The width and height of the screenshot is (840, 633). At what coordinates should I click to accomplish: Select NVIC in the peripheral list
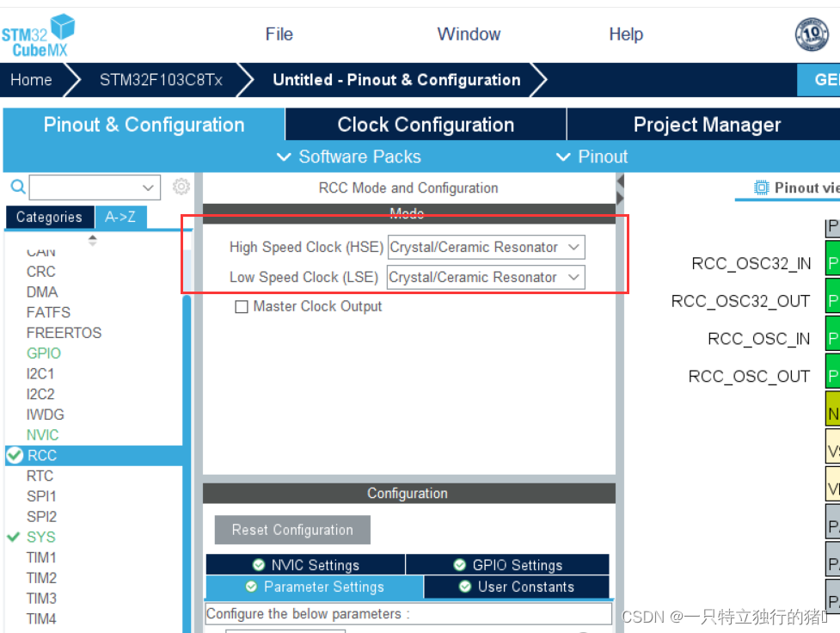42,434
